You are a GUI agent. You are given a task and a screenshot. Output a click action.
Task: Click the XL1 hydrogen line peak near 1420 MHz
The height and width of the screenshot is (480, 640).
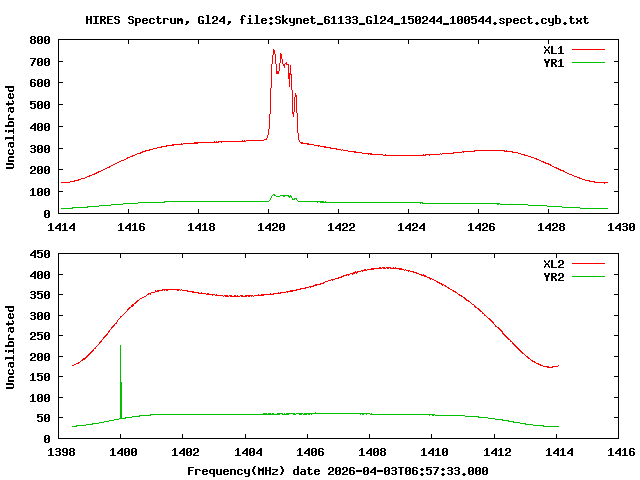point(274,51)
